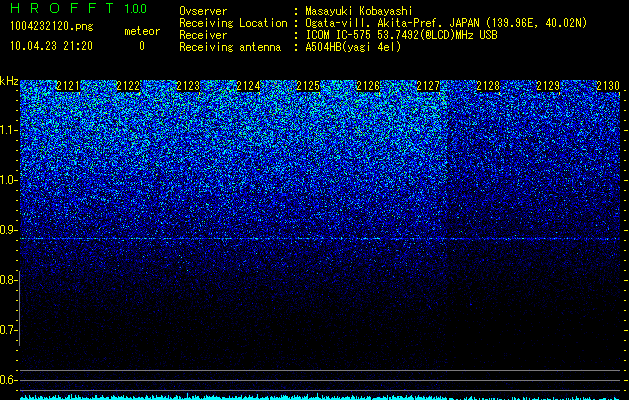This screenshot has width=629, height=400.
Task: Click time marker 2130
Action: point(608,86)
